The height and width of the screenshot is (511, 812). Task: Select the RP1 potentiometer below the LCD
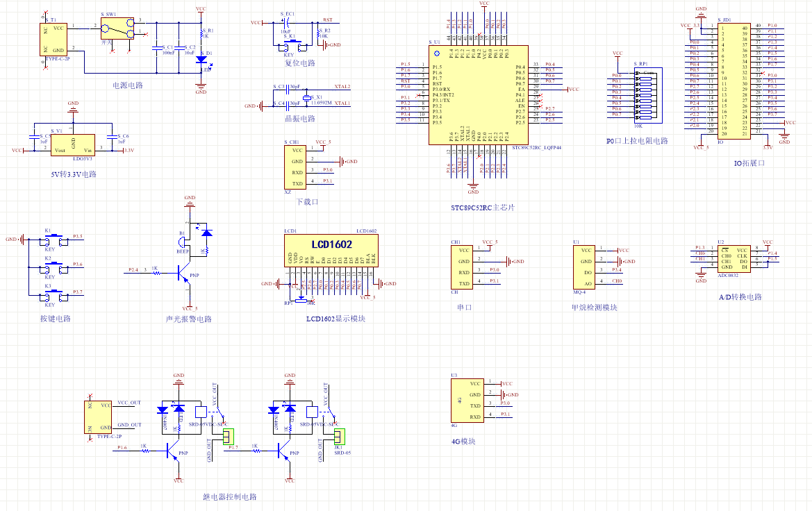coord(301,299)
